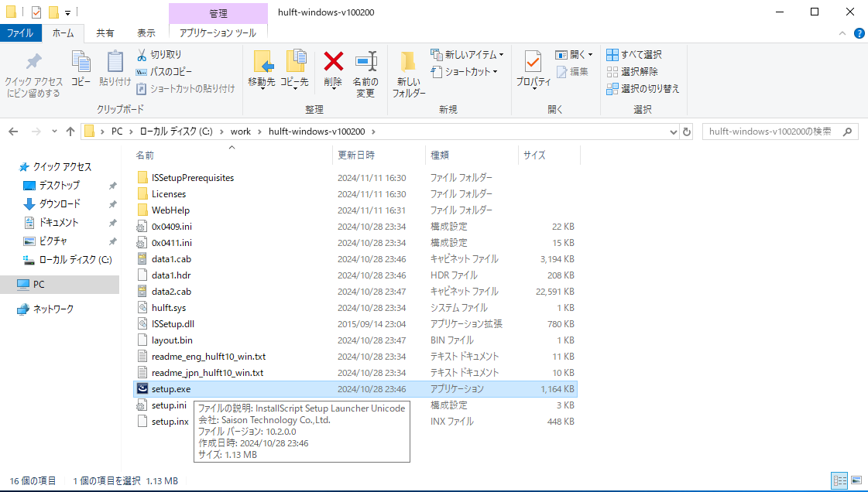Open New item (新しいアイテム) dropdown
Image resolution: width=868 pixels, height=492 pixels.
pyautogui.click(x=467, y=55)
